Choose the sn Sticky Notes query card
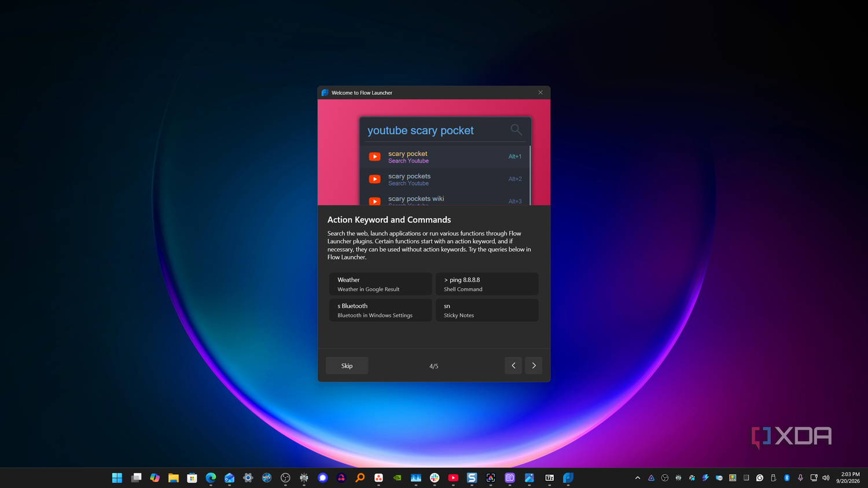Viewport: 868px width, 488px height. click(487, 310)
